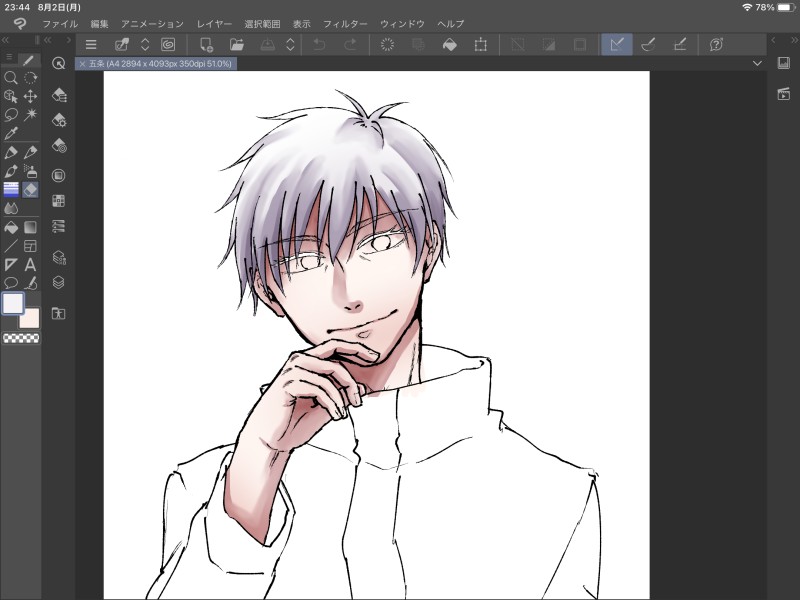This screenshot has width=800, height=600.
Task: Click the Open file folder icon
Action: (236, 45)
